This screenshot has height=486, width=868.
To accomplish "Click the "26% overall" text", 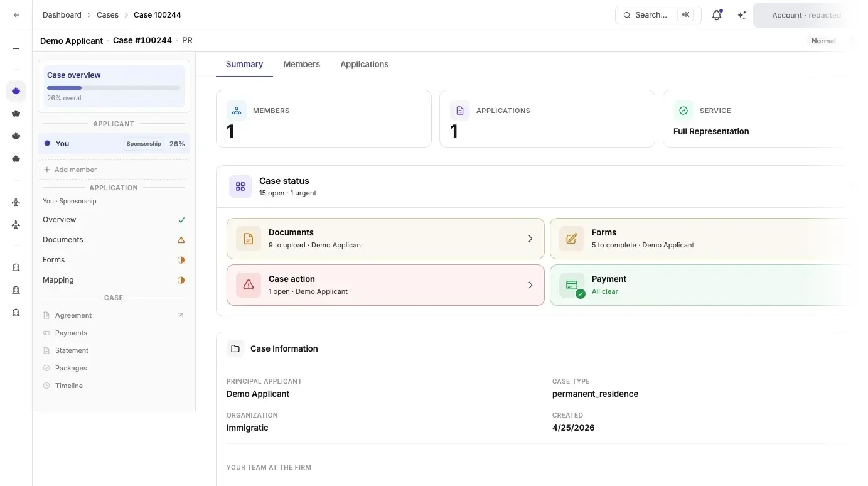I will coord(65,98).
